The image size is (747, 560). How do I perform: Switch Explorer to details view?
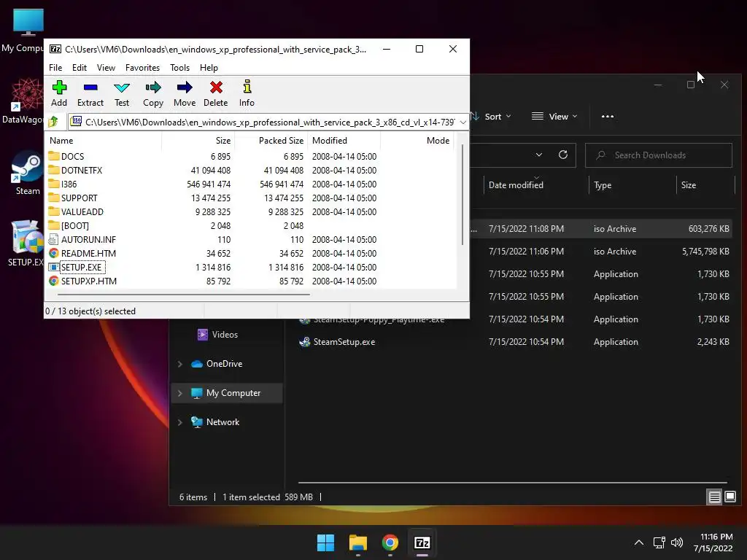(x=715, y=497)
